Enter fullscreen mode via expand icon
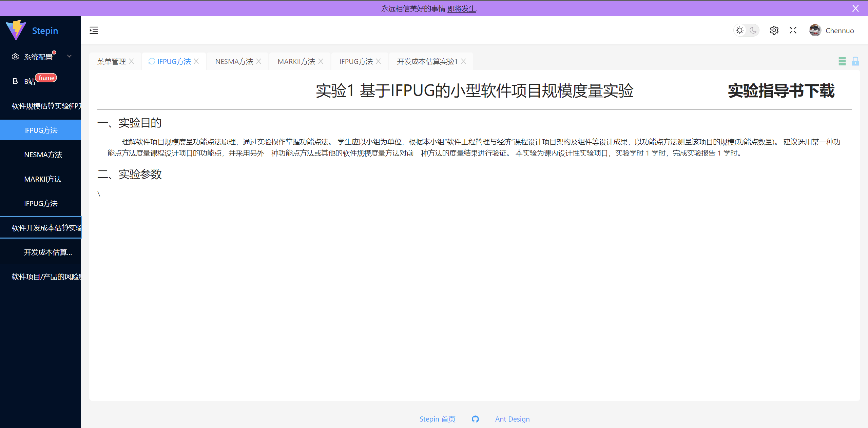 [x=793, y=30]
